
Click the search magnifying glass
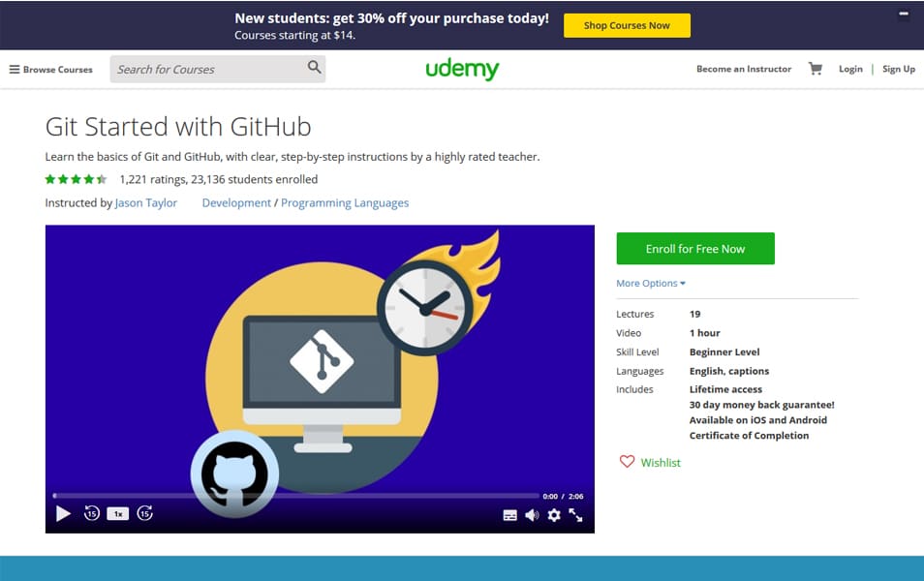(314, 68)
